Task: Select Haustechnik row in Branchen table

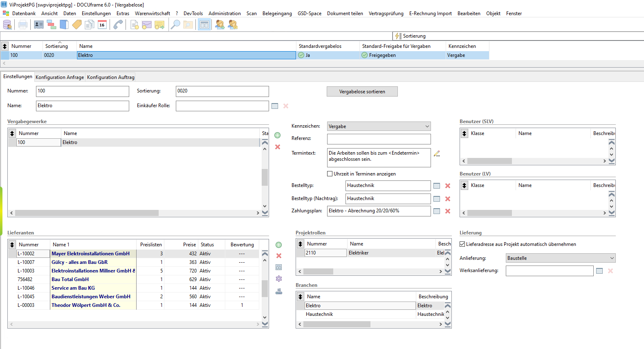Action: click(374, 314)
